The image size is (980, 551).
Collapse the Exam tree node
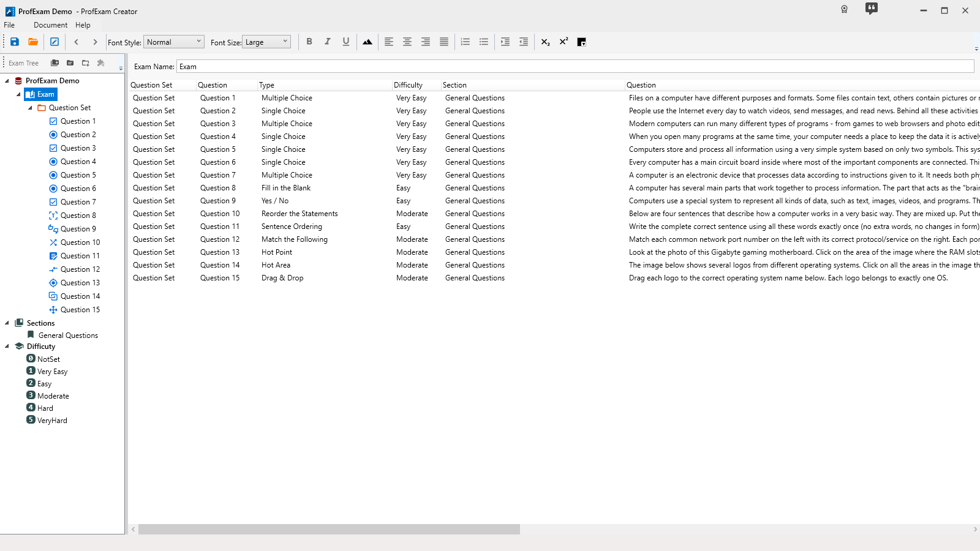[x=18, y=94]
